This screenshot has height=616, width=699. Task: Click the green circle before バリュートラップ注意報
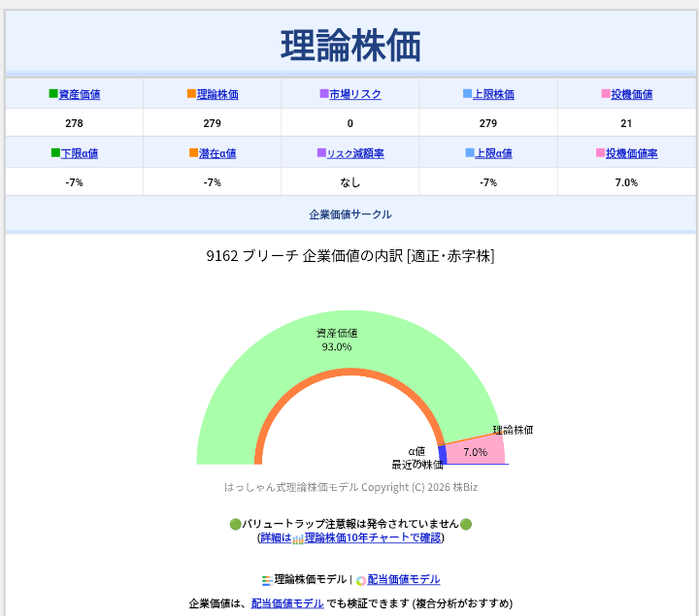tap(235, 524)
